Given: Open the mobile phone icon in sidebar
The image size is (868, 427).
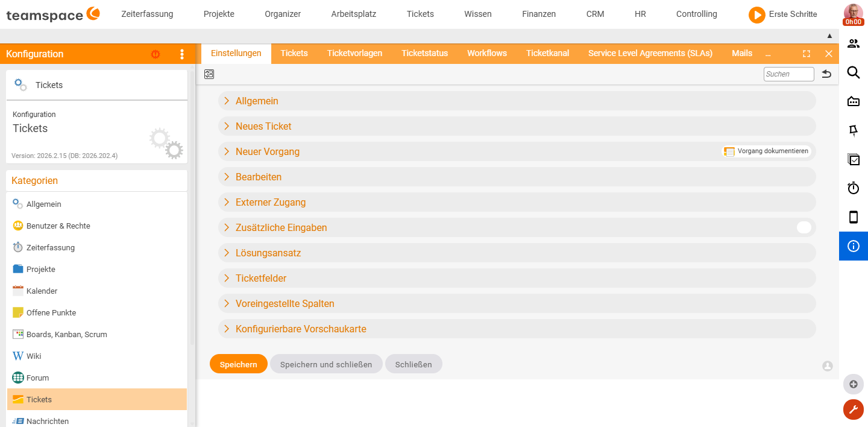Looking at the screenshot, I should [854, 217].
